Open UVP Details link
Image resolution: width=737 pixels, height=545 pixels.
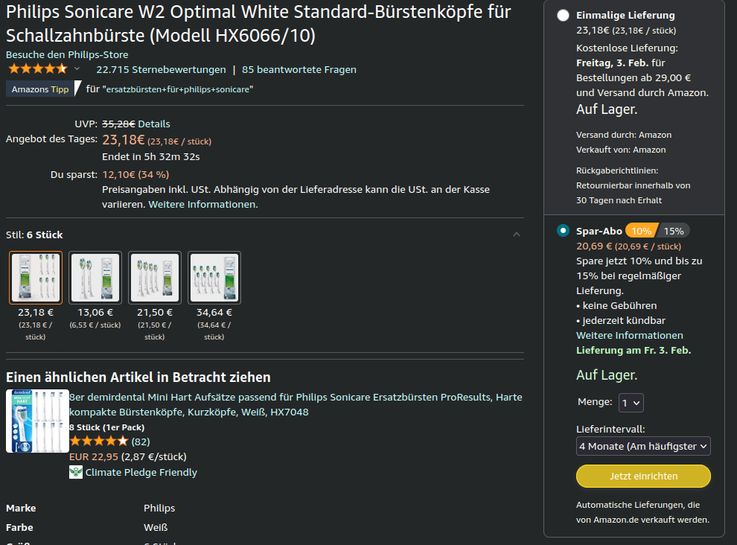tap(154, 124)
